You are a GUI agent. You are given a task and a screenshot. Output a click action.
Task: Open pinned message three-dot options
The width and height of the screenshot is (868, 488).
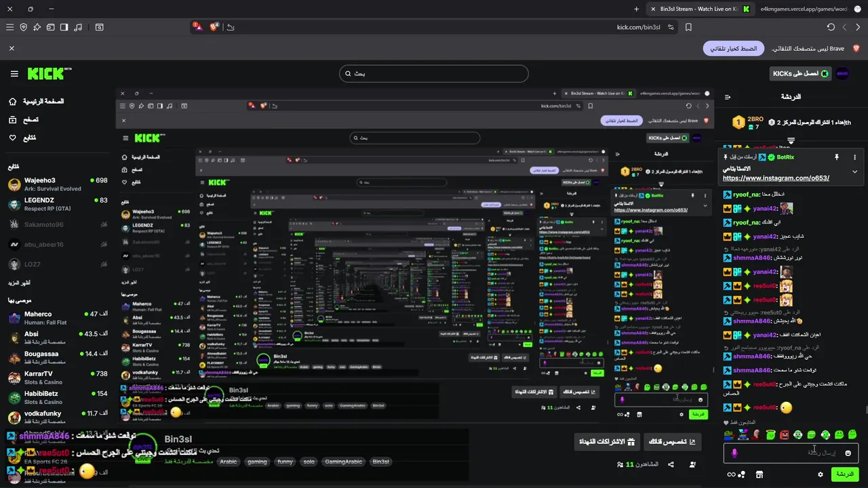click(854, 157)
